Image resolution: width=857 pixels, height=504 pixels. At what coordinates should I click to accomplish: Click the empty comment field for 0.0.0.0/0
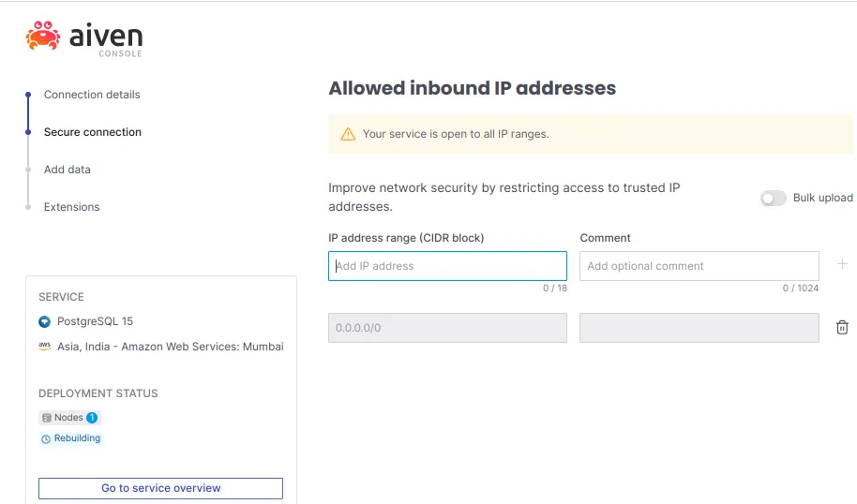point(699,328)
